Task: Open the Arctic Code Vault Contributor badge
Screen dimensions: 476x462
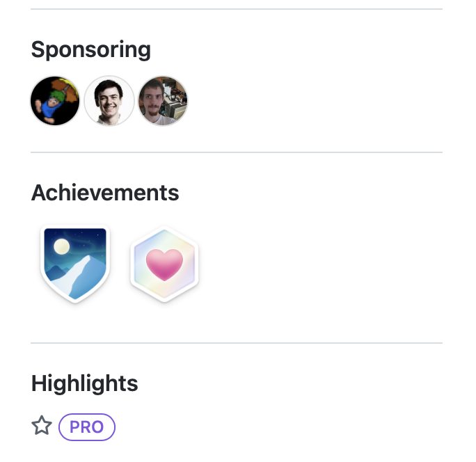Action: (75, 264)
